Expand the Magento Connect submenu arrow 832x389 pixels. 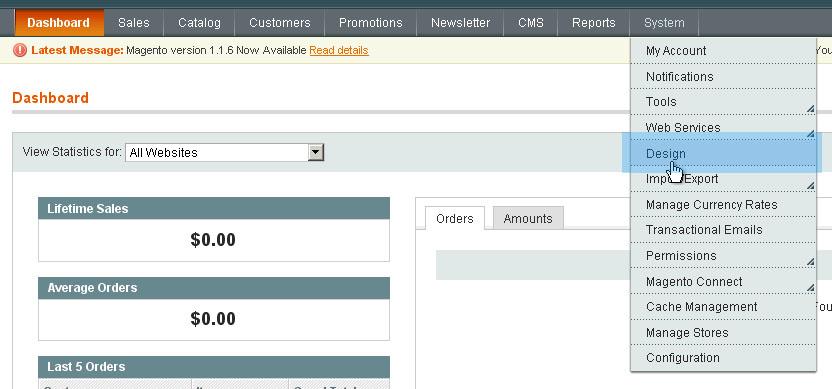pos(810,288)
